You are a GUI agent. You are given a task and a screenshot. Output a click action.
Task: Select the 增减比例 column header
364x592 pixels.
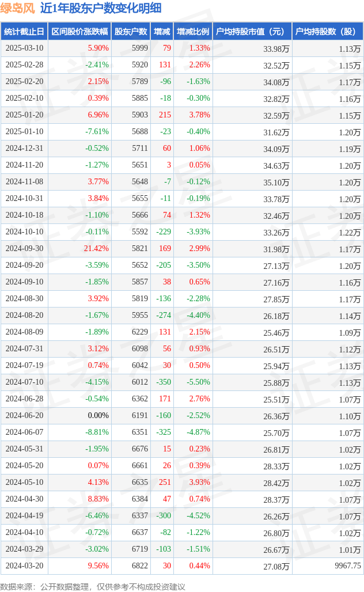point(193,31)
